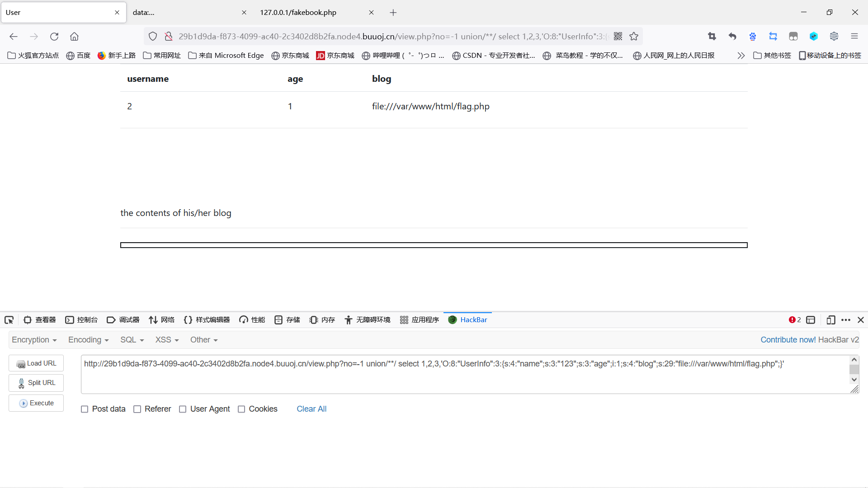Check the Cookies checkbox
This screenshot has width=868, height=488.
coord(241,409)
